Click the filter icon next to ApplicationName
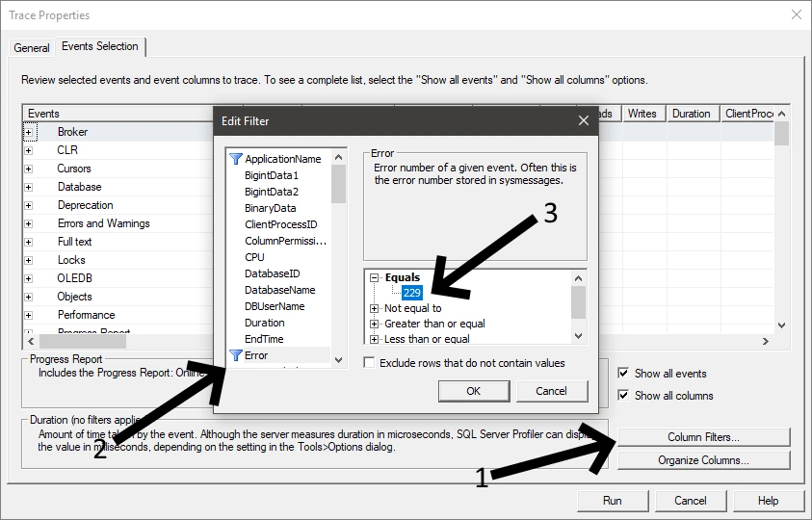This screenshot has height=520, width=812. (x=235, y=159)
